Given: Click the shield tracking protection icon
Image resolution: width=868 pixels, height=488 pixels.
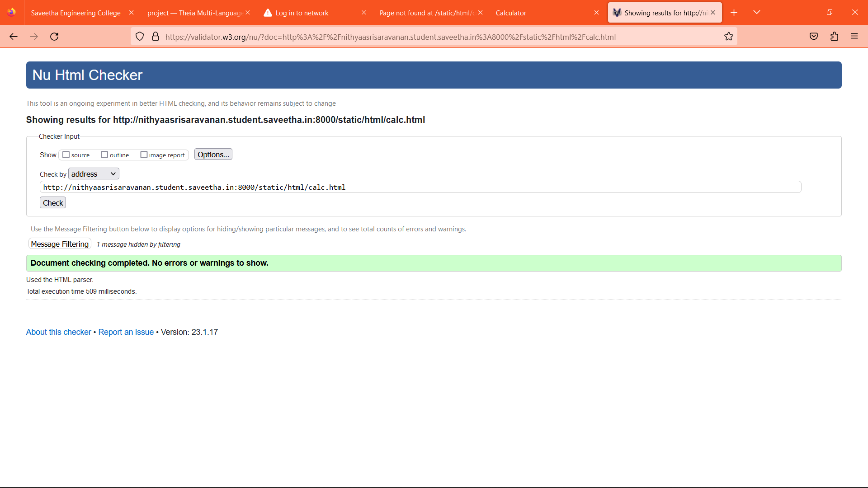Looking at the screenshot, I should pyautogui.click(x=140, y=37).
